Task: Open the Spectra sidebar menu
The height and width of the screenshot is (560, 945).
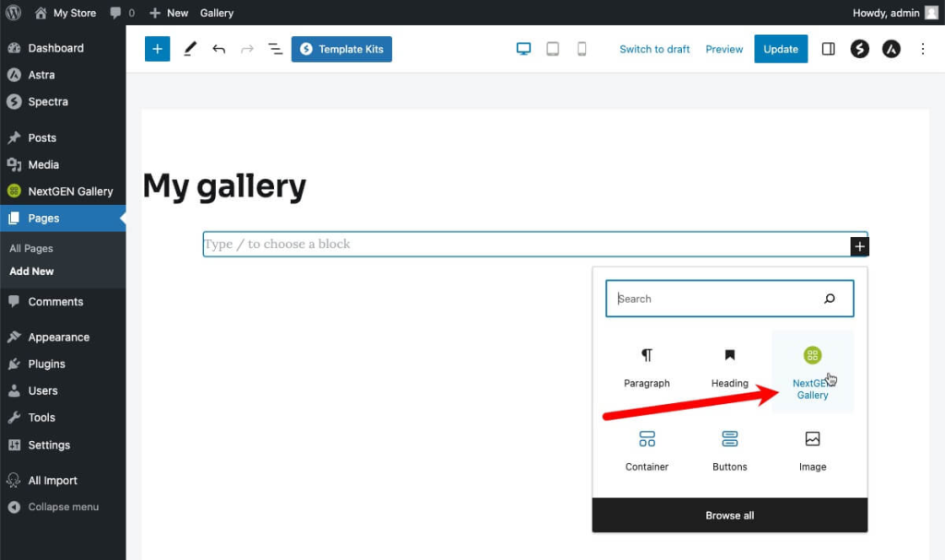Action: (x=63, y=101)
